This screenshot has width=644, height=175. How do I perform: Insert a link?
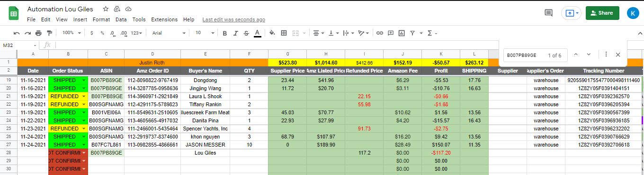coord(379,33)
